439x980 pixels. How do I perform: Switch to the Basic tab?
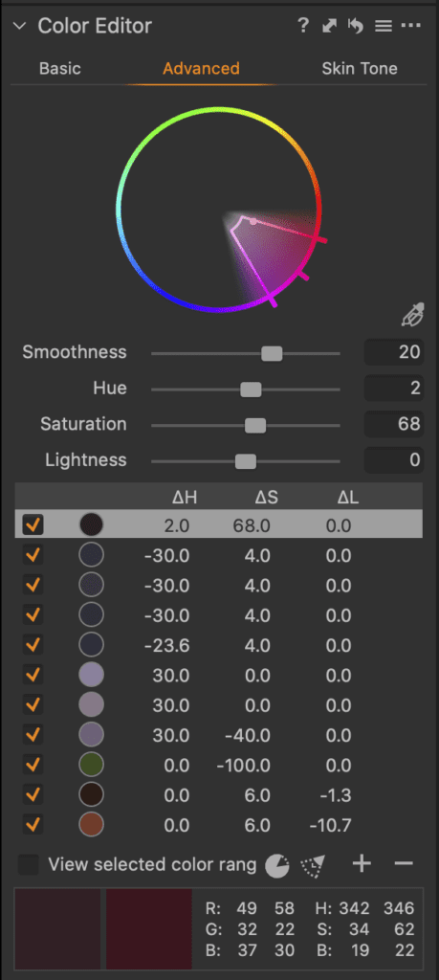(x=60, y=68)
